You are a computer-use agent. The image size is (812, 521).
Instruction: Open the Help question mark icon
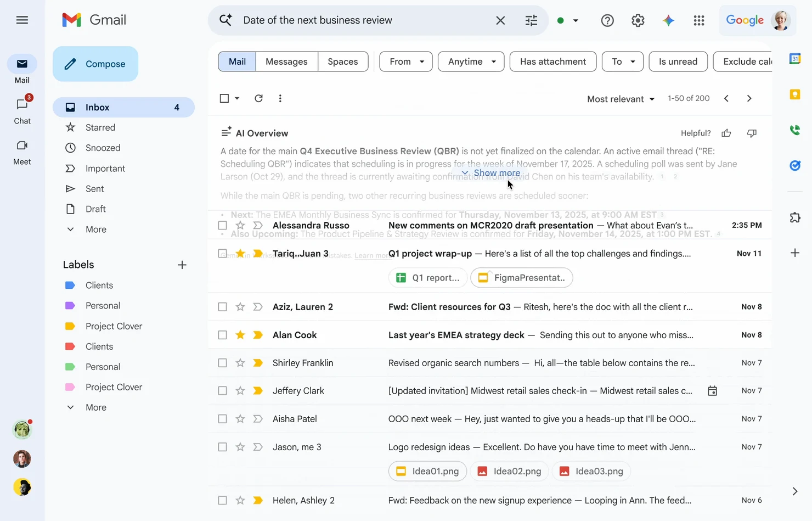pyautogui.click(x=607, y=20)
